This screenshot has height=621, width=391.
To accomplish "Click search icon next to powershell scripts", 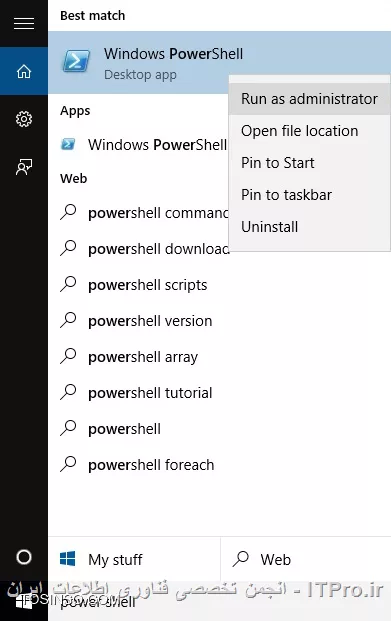I will coord(68,284).
